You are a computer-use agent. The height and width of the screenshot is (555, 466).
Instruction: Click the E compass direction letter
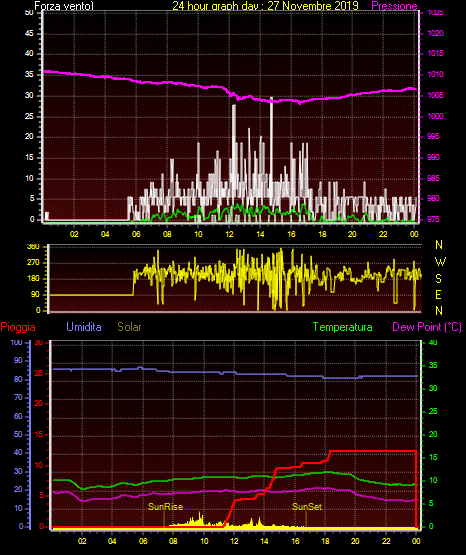(438, 294)
